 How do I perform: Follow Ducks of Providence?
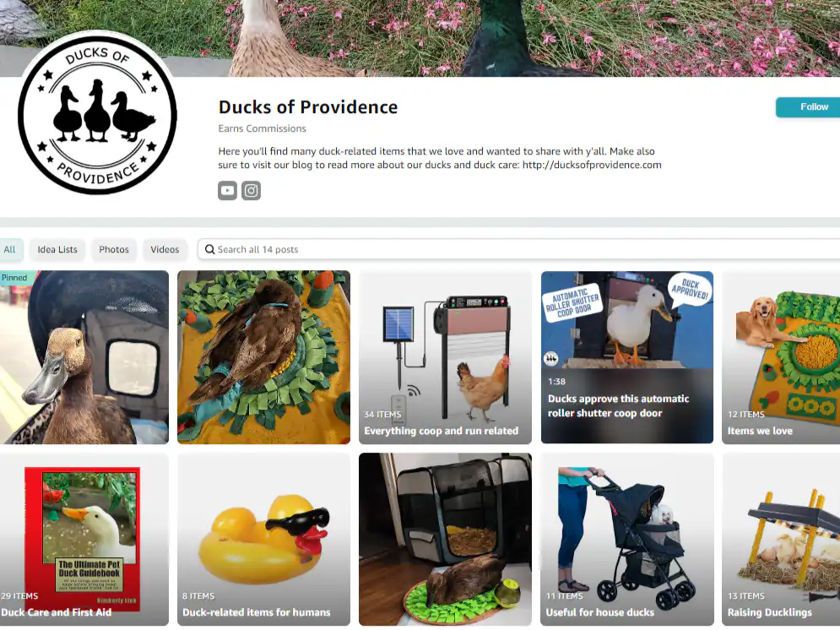pyautogui.click(x=808, y=107)
